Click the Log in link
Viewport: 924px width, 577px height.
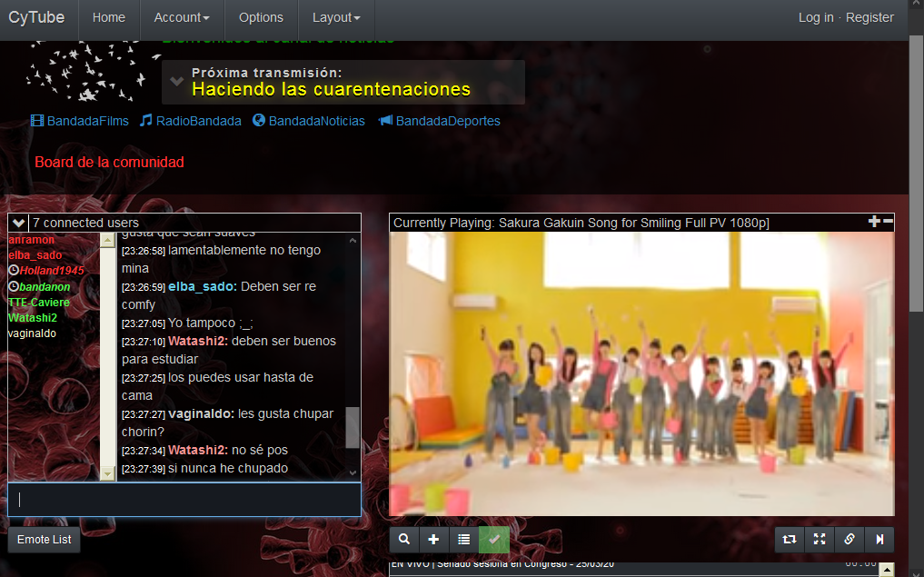pos(816,17)
